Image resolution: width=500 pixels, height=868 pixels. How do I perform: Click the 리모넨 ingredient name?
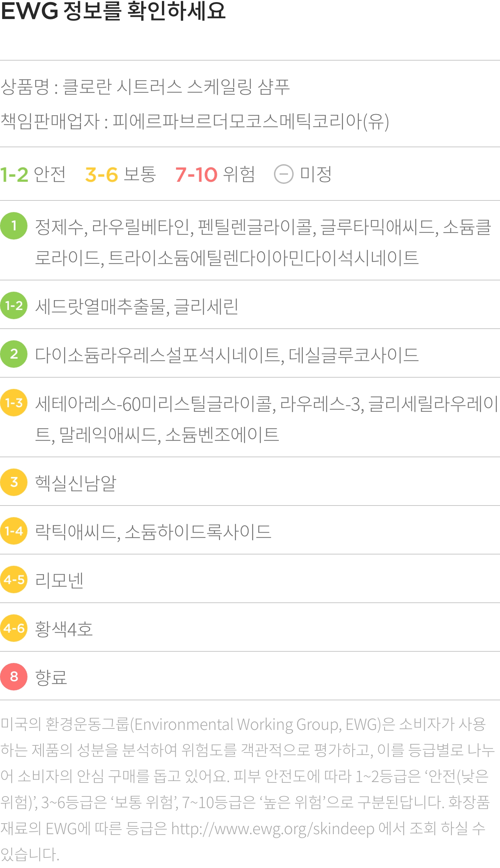[59, 580]
